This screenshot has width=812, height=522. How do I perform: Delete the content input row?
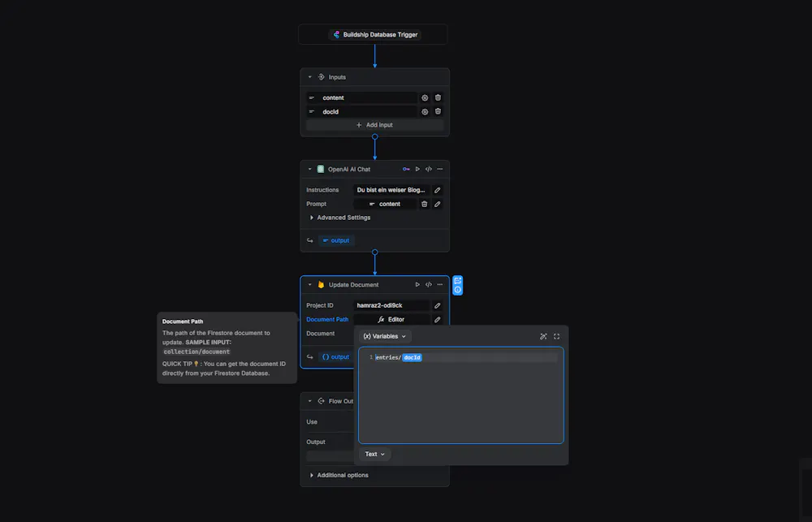(x=438, y=97)
